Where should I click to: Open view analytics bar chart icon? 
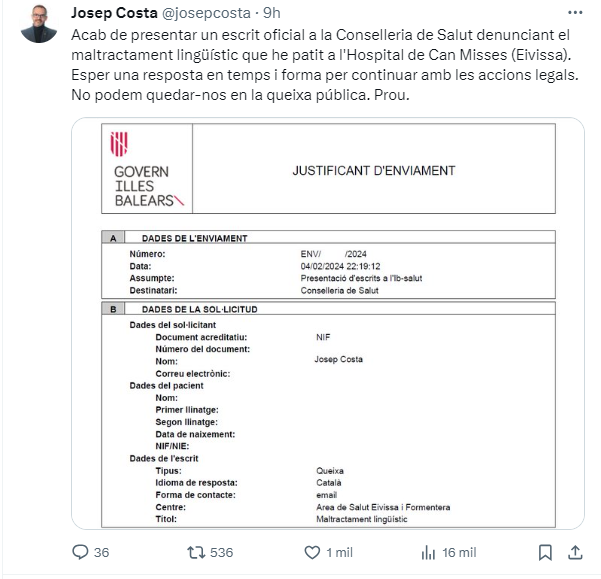pos(426,553)
